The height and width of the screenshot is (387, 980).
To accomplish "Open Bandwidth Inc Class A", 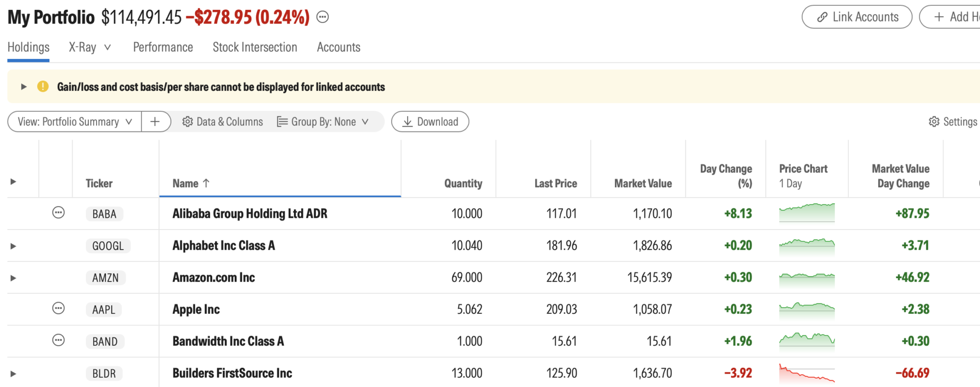I will [228, 341].
